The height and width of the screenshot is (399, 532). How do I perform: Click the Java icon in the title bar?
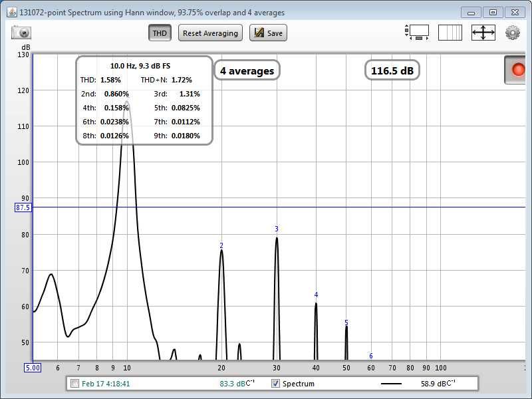tap(12, 12)
